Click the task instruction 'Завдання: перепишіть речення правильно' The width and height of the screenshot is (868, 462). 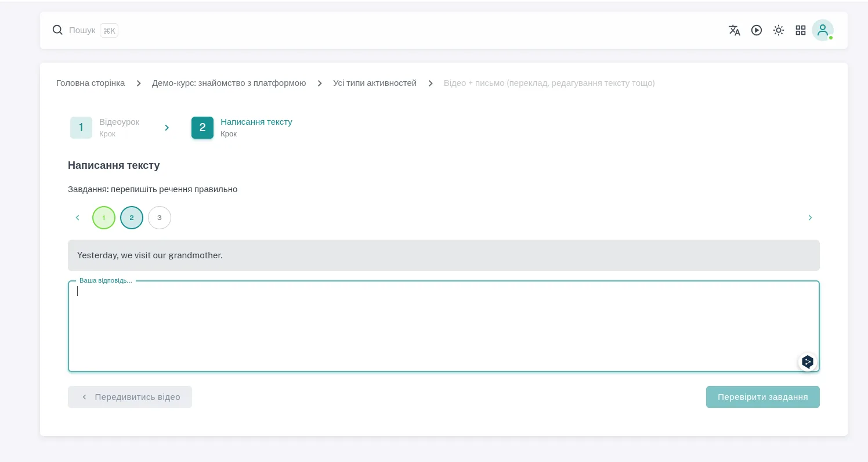pos(153,189)
